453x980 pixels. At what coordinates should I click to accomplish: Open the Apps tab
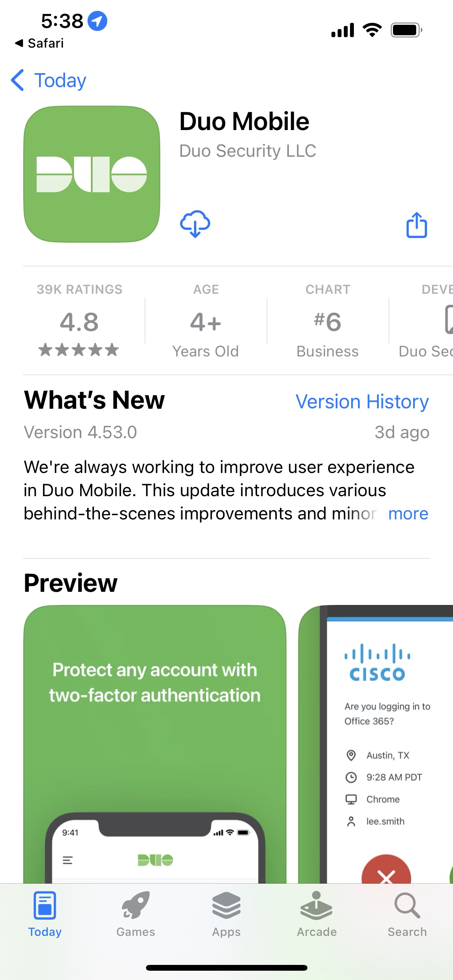(x=226, y=914)
